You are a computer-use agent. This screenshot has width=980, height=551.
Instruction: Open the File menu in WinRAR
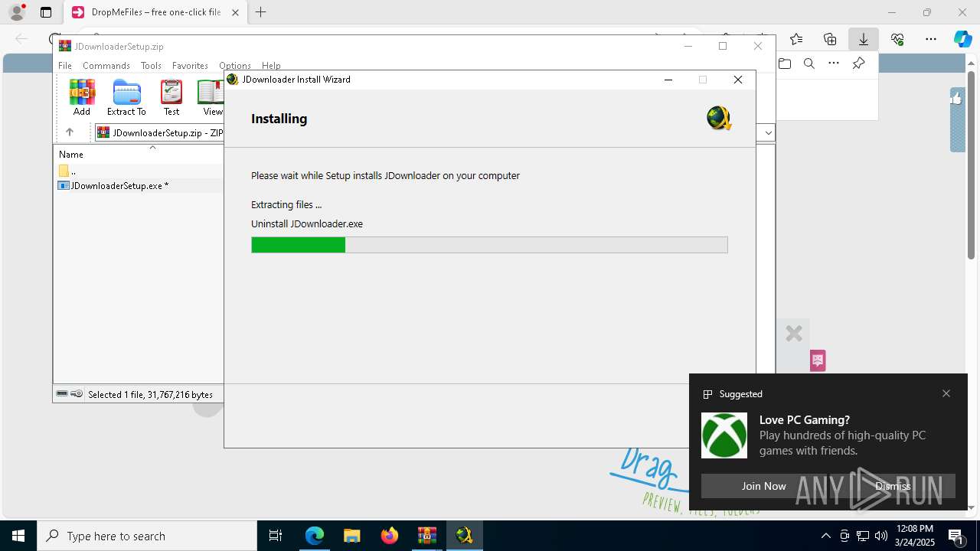65,66
